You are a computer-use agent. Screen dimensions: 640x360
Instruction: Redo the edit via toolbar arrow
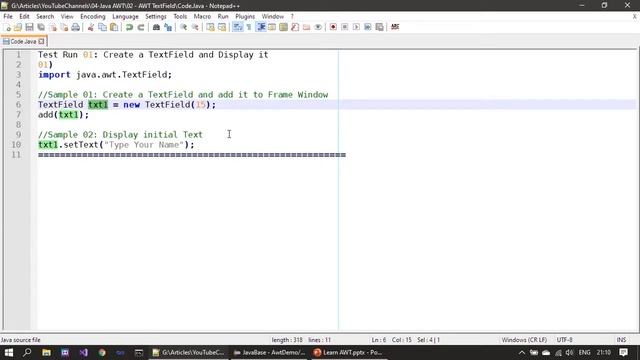140,27
